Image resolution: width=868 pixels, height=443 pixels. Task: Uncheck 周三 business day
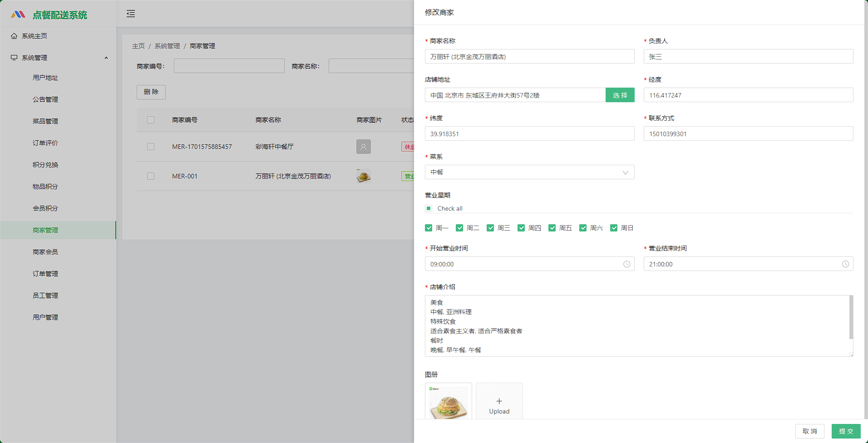pyautogui.click(x=490, y=228)
